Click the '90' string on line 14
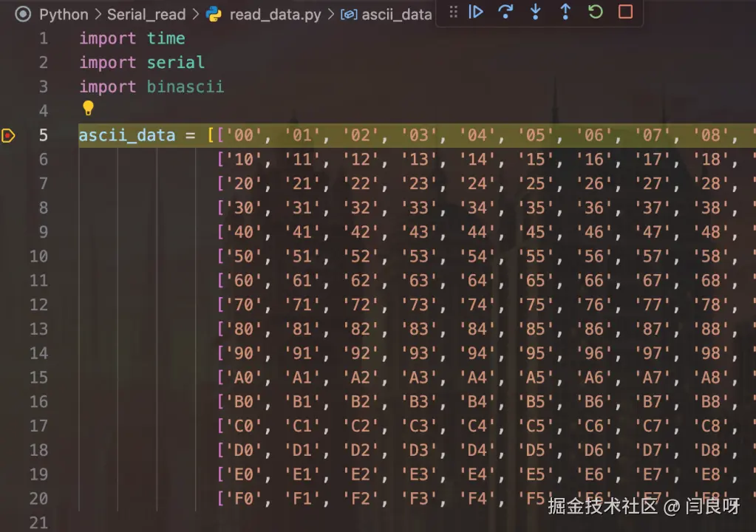756x532 pixels. pyautogui.click(x=244, y=353)
